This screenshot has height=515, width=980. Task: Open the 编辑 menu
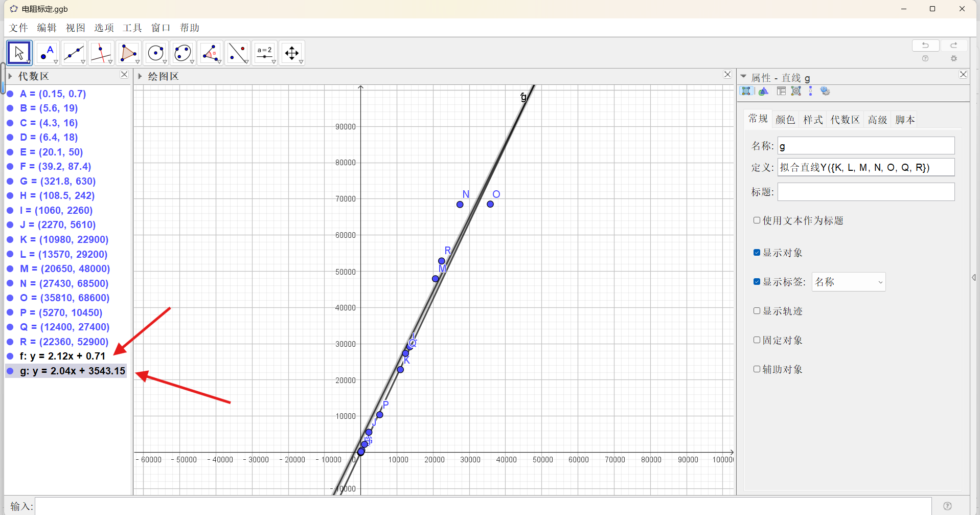pos(47,28)
